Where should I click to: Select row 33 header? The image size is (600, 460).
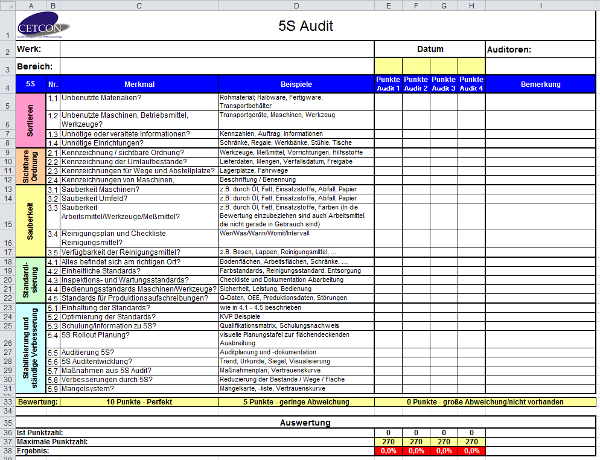tap(7, 400)
